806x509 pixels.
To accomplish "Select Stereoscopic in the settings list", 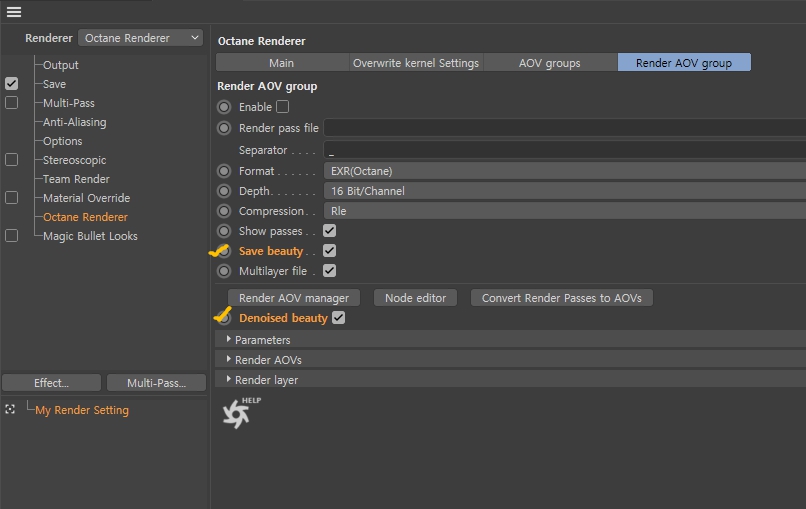I will pyautogui.click(x=75, y=160).
